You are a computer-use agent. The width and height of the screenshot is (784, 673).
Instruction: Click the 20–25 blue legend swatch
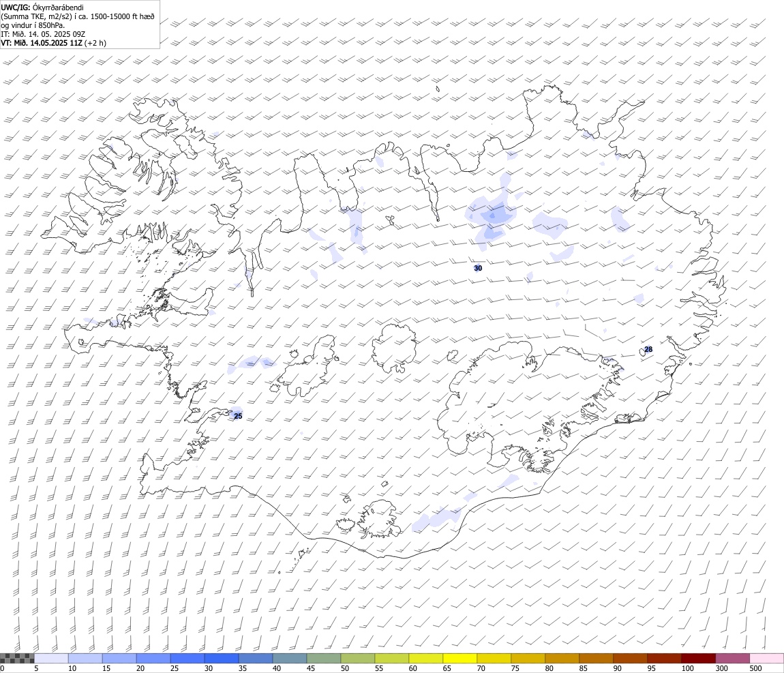[x=153, y=659]
